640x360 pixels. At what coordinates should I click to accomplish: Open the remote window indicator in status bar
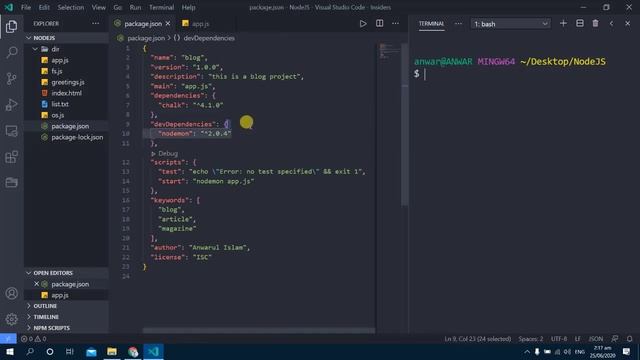click(8, 339)
